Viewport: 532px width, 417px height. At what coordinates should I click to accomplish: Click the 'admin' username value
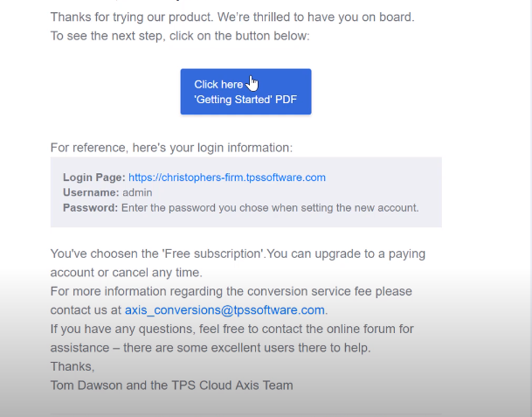point(137,192)
